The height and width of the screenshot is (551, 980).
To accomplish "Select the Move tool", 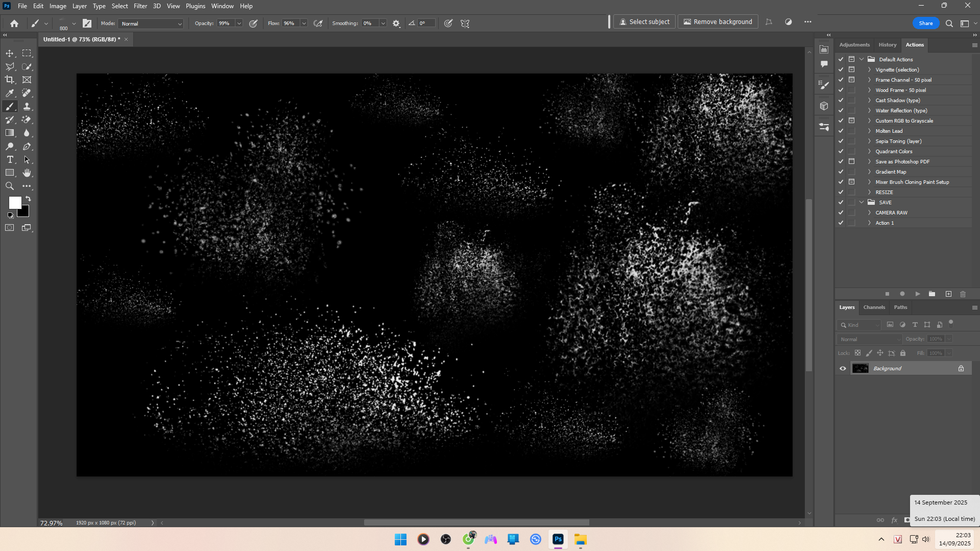I will tap(10, 54).
